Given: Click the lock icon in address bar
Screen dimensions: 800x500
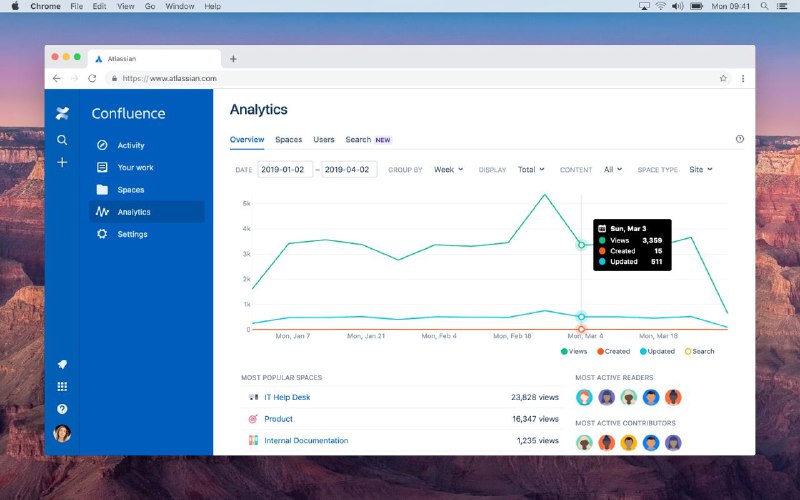Looking at the screenshot, I should point(114,79).
